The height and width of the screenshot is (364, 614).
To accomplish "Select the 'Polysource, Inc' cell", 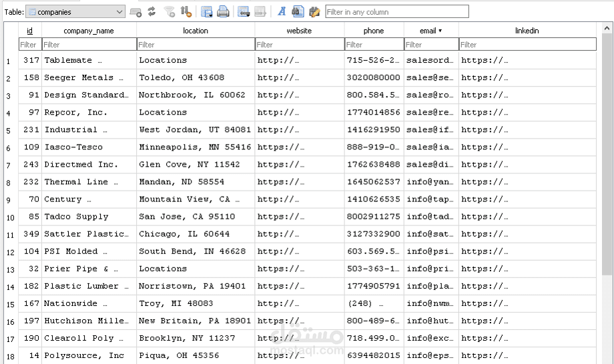I will click(x=89, y=355).
